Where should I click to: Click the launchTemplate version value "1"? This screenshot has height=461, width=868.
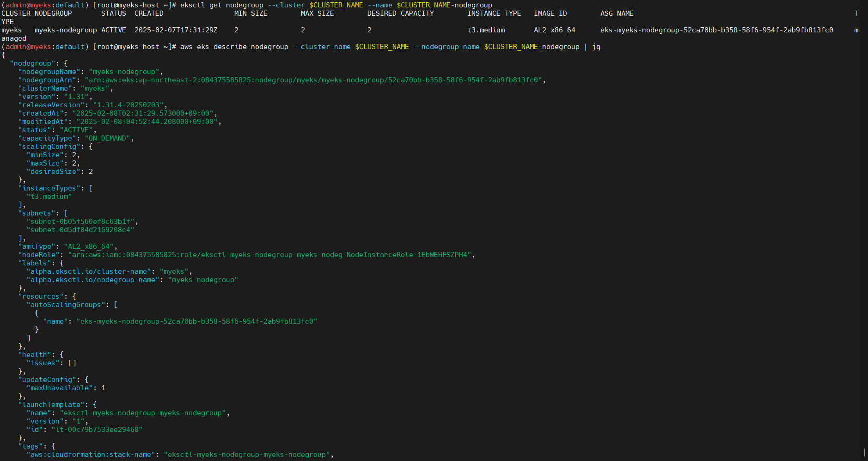pyautogui.click(x=79, y=421)
